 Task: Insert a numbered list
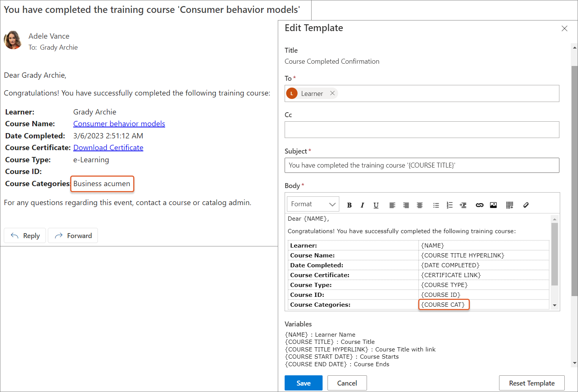450,205
